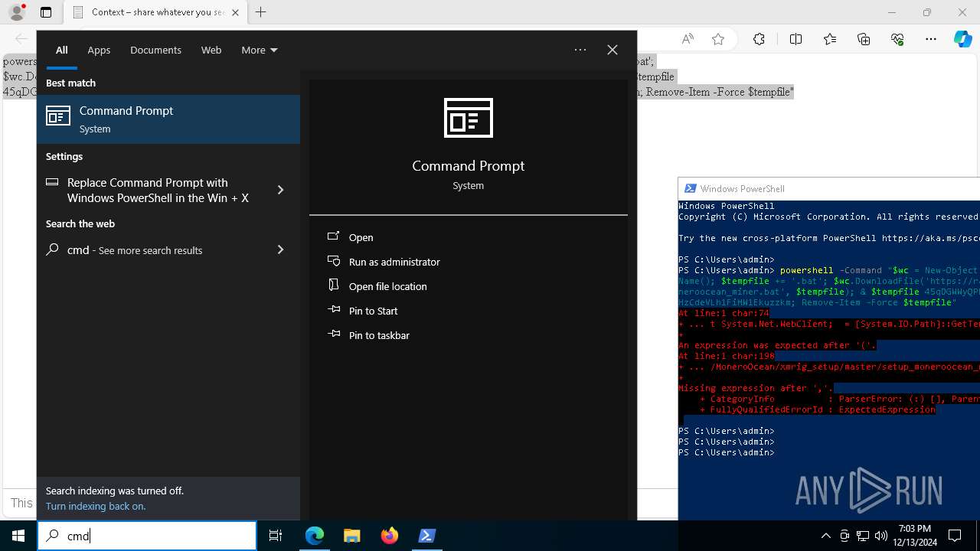This screenshot has height=551, width=980.
Task: Open PowerShell taskbar icon
Action: [427, 536]
